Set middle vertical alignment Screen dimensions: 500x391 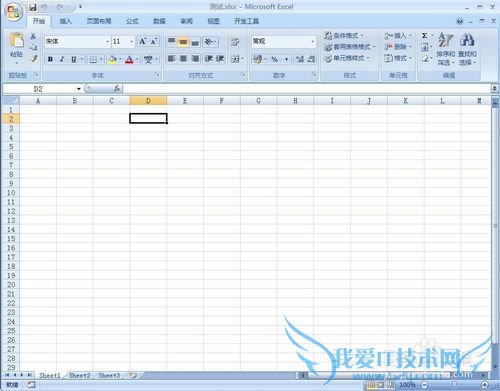183,41
